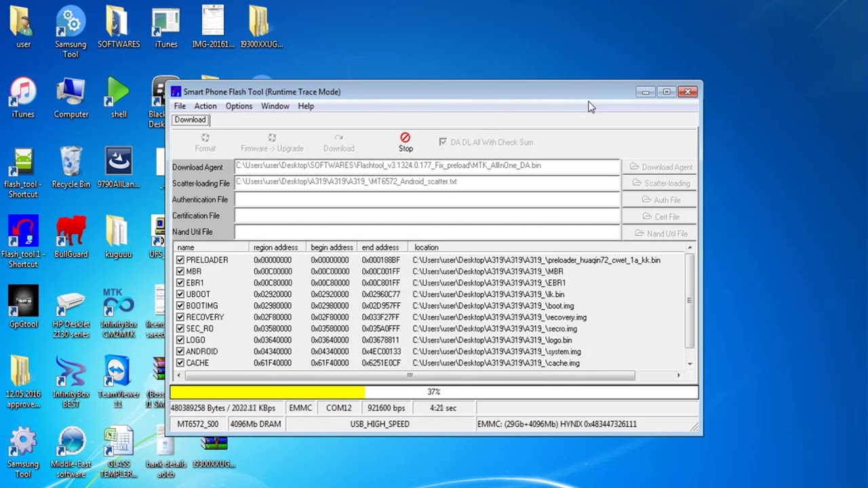Open the shell green arrow icon
This screenshot has height=488, width=868.
(118, 92)
